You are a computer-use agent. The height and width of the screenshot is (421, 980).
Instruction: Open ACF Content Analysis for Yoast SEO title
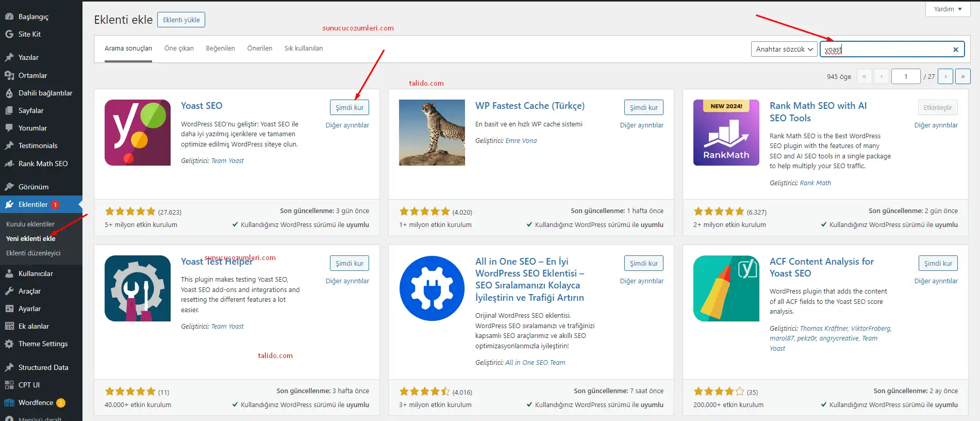coord(822,267)
